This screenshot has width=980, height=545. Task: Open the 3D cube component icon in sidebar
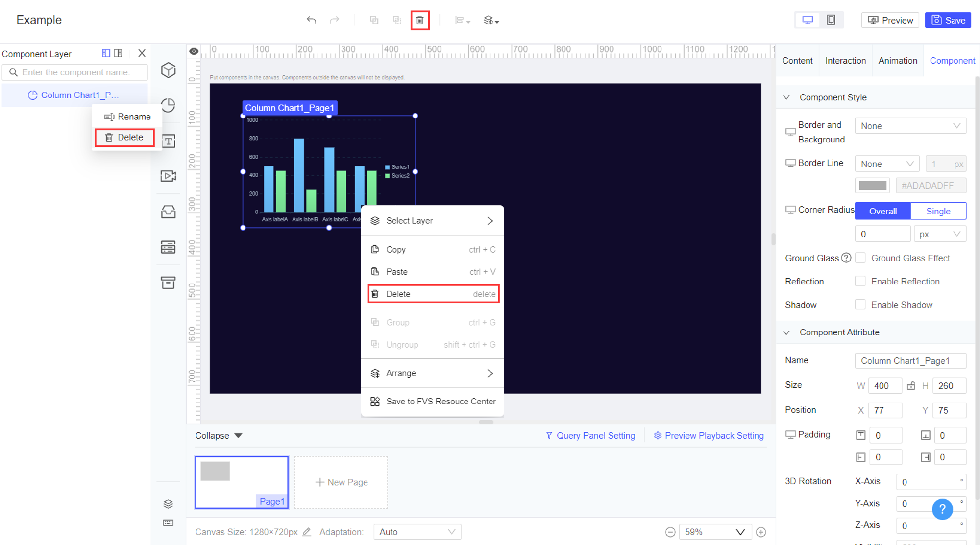coord(168,70)
